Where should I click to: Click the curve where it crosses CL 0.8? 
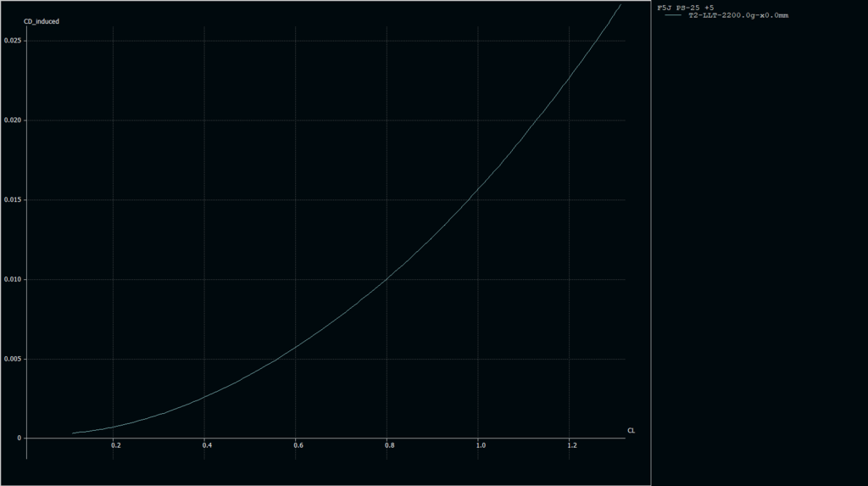[387, 277]
